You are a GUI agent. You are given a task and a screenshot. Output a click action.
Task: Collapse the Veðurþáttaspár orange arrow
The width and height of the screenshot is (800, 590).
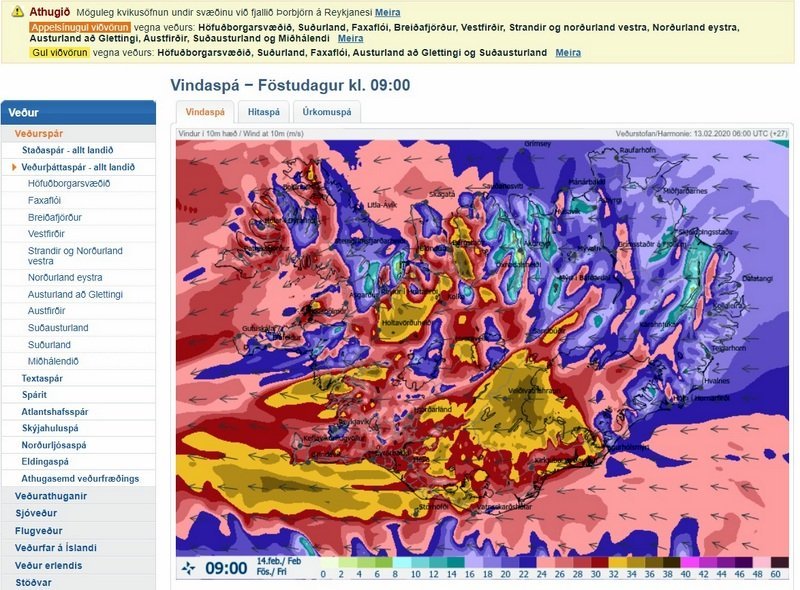pos(14,167)
